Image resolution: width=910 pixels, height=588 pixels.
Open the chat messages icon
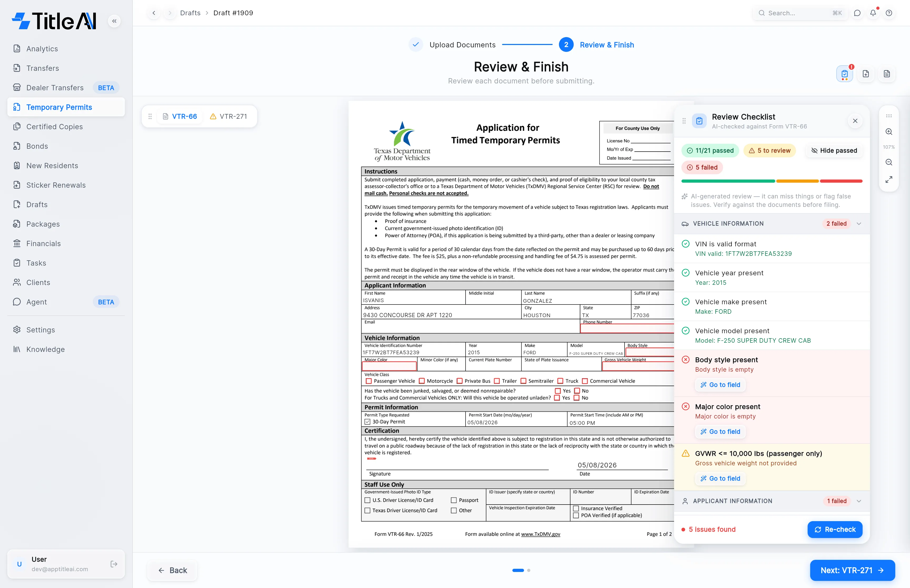(x=857, y=13)
